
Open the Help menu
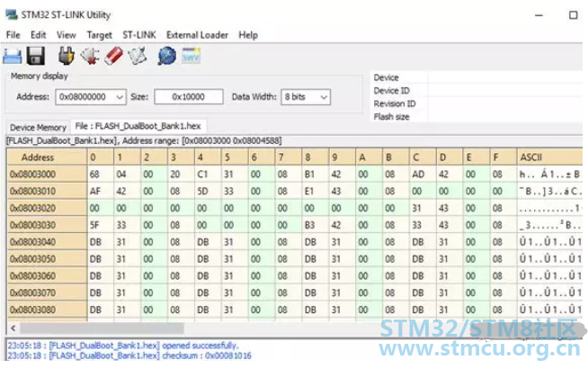coord(248,35)
